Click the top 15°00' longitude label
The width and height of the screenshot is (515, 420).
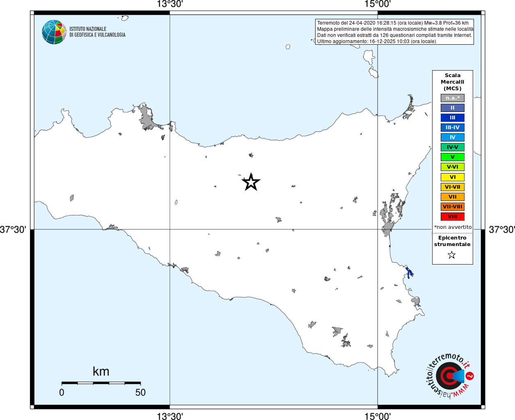(378, 4)
